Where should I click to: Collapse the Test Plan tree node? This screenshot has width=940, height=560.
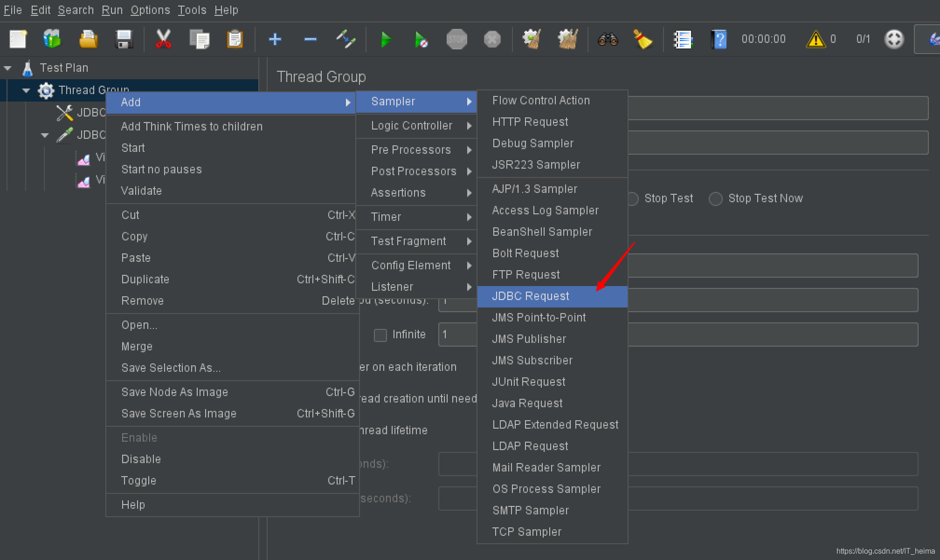(8, 68)
